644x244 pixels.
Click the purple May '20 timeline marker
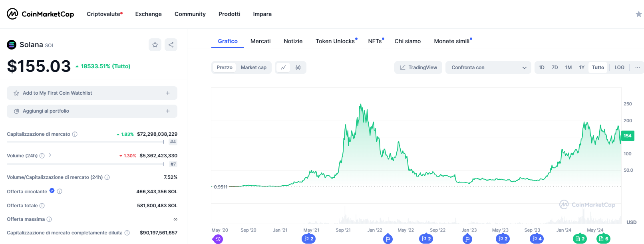click(218, 239)
